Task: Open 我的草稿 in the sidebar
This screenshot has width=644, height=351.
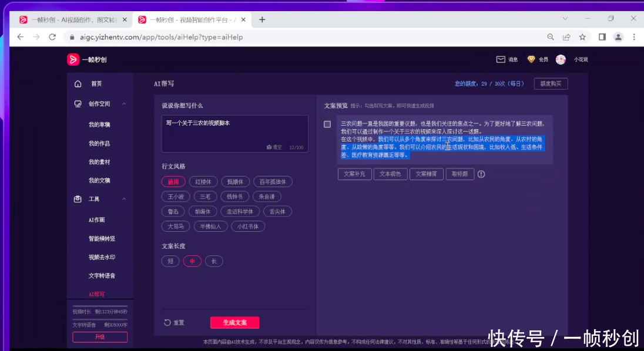Action: coord(99,124)
